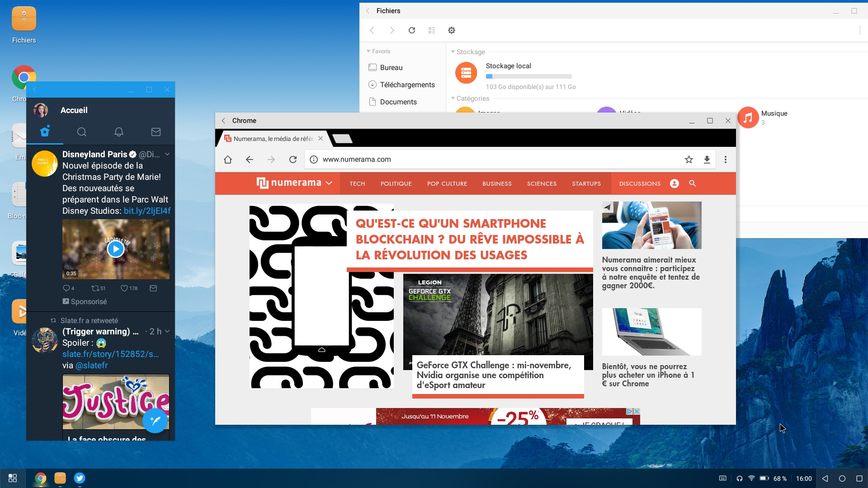Compose a new tweet with floating button
The width and height of the screenshot is (868, 488).
click(155, 421)
